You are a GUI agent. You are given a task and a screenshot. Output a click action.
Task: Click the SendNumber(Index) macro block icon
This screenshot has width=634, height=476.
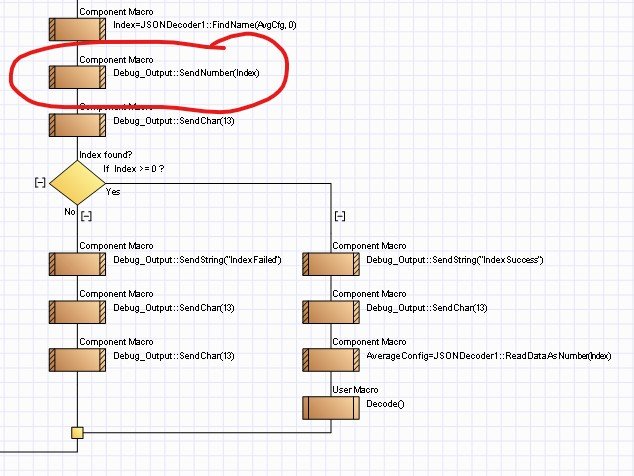pyautogui.click(x=77, y=77)
